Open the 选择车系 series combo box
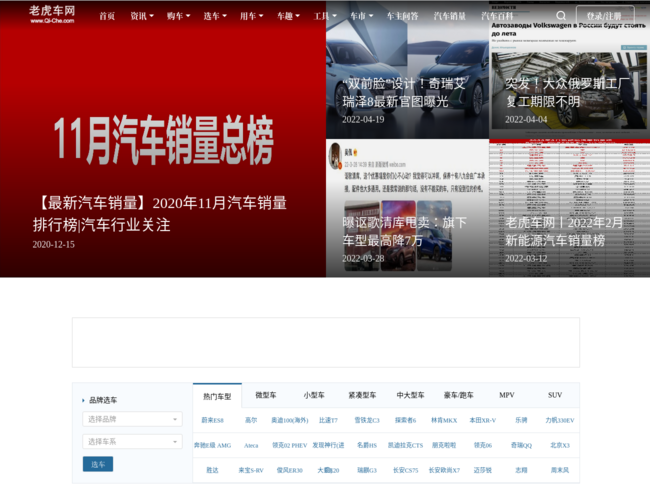650x500 pixels. point(132,441)
